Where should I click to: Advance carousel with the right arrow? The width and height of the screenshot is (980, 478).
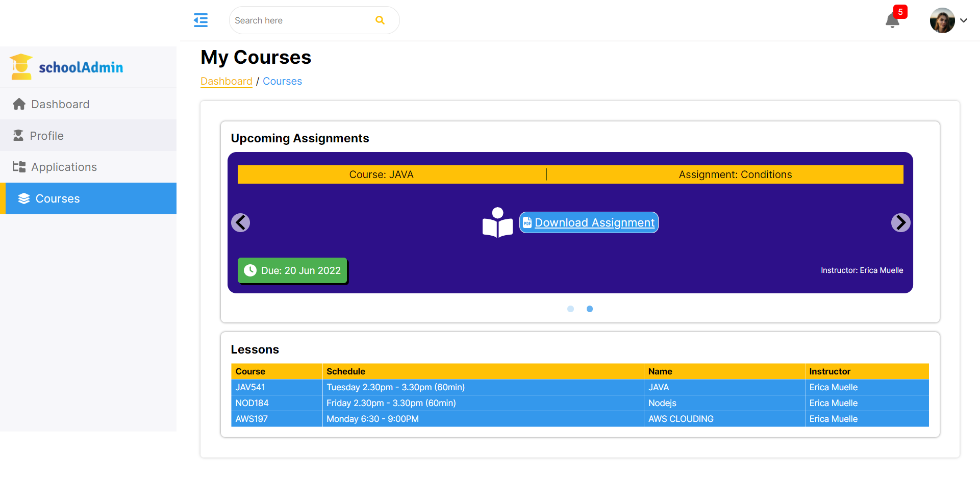900,222
